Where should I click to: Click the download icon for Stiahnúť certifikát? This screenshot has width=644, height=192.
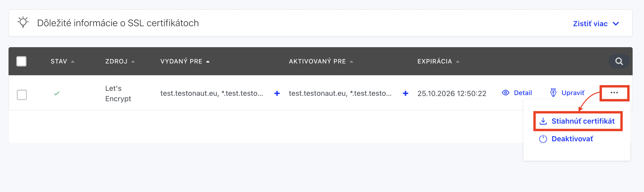click(543, 121)
